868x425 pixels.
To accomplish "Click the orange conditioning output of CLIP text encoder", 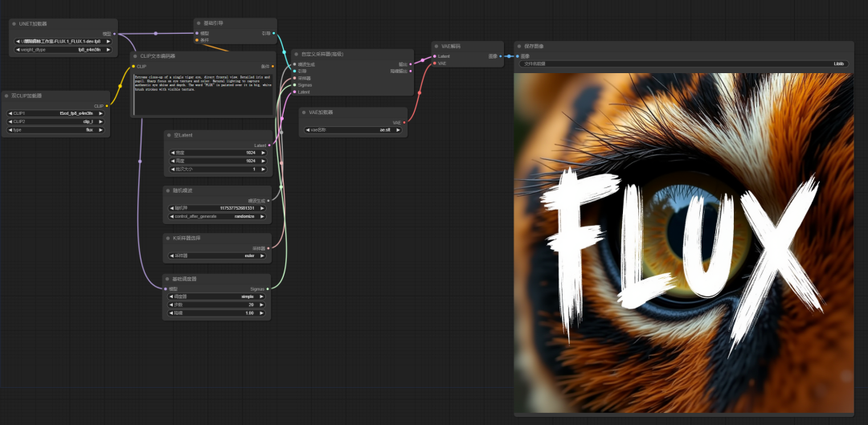I will pos(272,67).
